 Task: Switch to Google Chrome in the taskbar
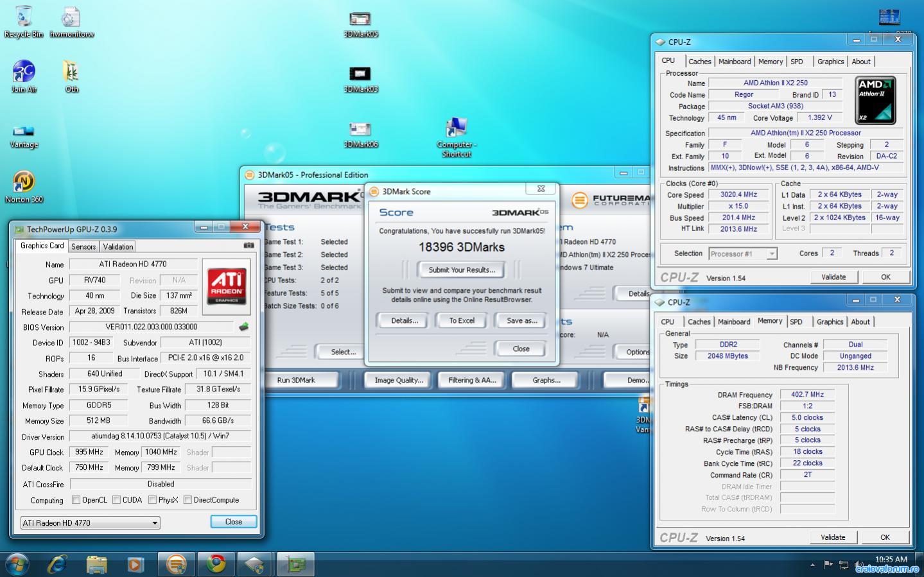point(216,564)
